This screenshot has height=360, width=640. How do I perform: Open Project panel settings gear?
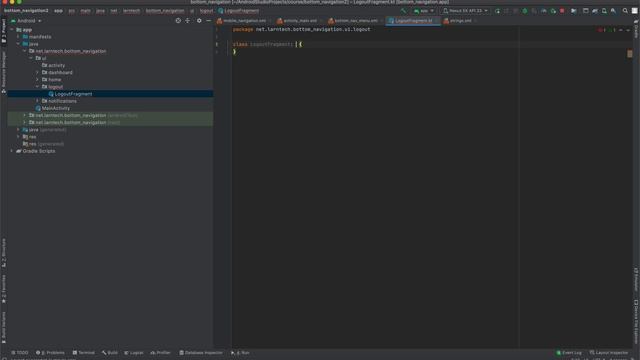pyautogui.click(x=199, y=20)
